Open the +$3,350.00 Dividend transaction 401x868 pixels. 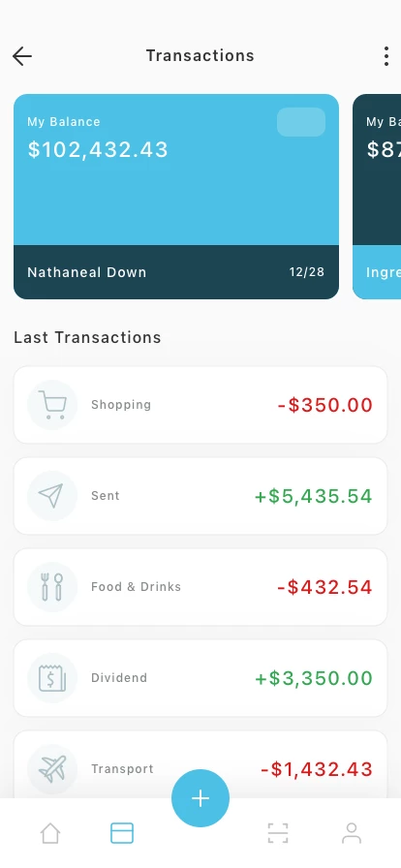tap(200, 677)
